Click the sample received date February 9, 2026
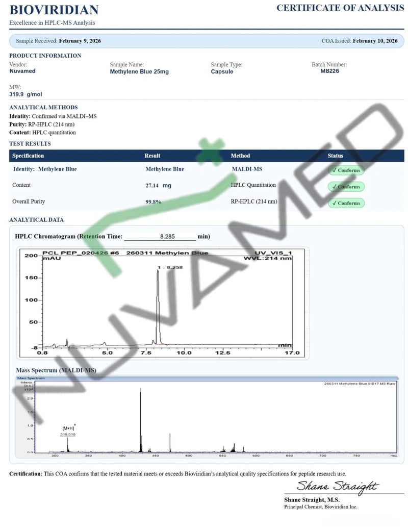The width and height of the screenshot is (408, 532). tap(80, 41)
